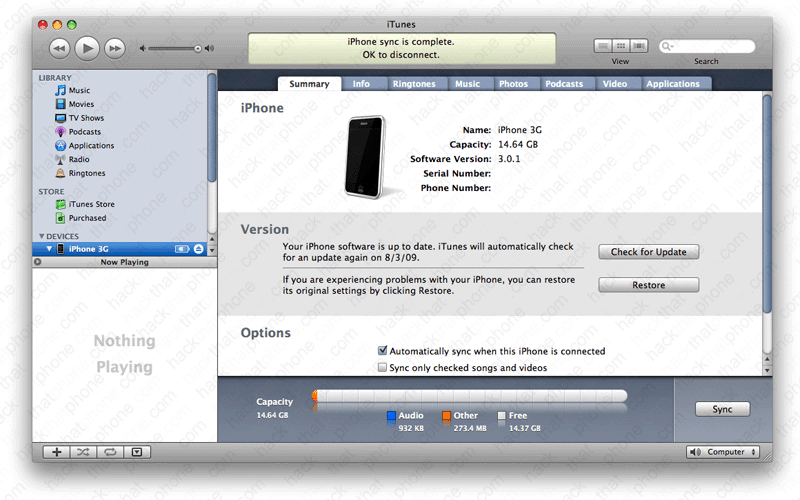Switch to the Podcasts tab

coord(564,84)
